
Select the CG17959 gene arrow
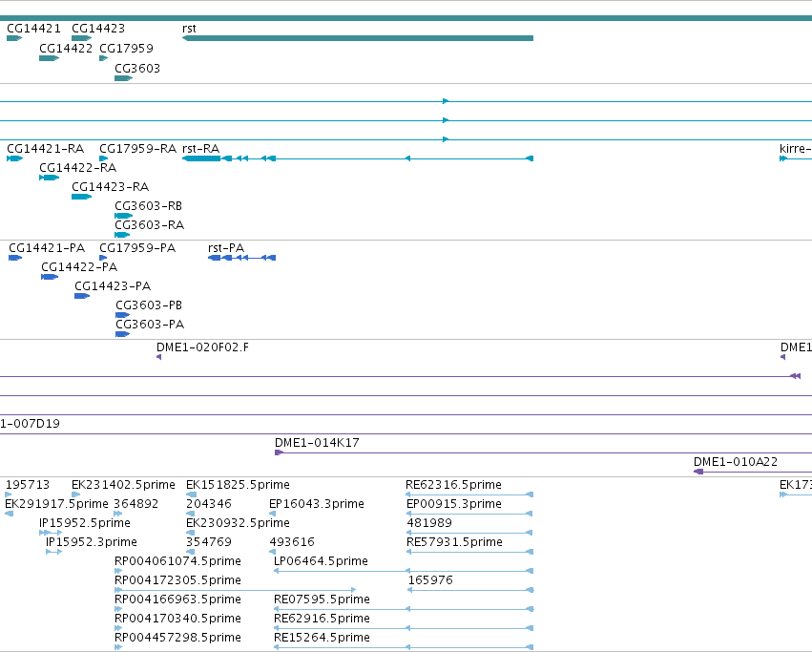104,58
